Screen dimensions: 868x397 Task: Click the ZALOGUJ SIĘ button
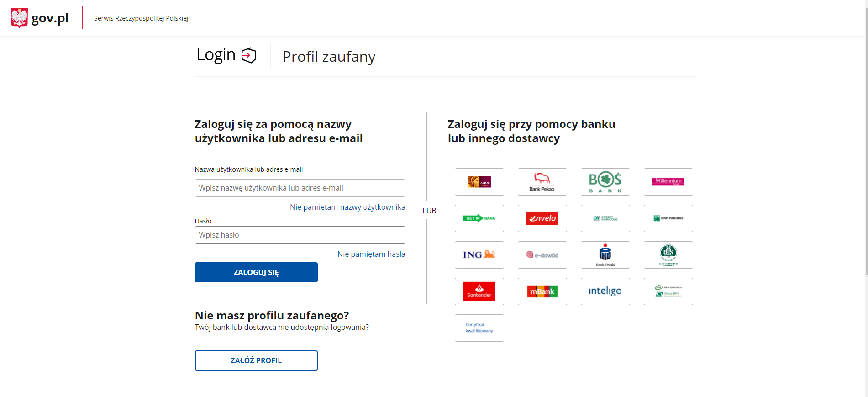pos(256,272)
